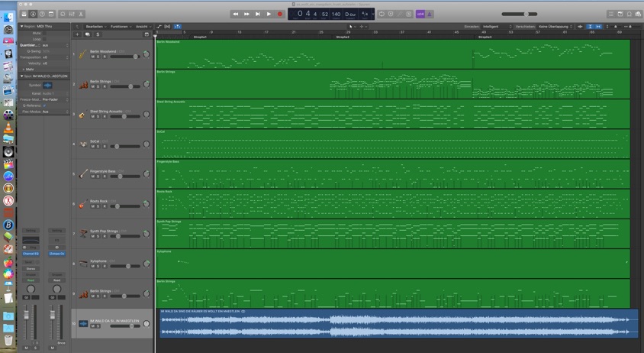The image size is (644, 353).
Task: Mute the Berlin Woodwind track
Action: coord(93,57)
